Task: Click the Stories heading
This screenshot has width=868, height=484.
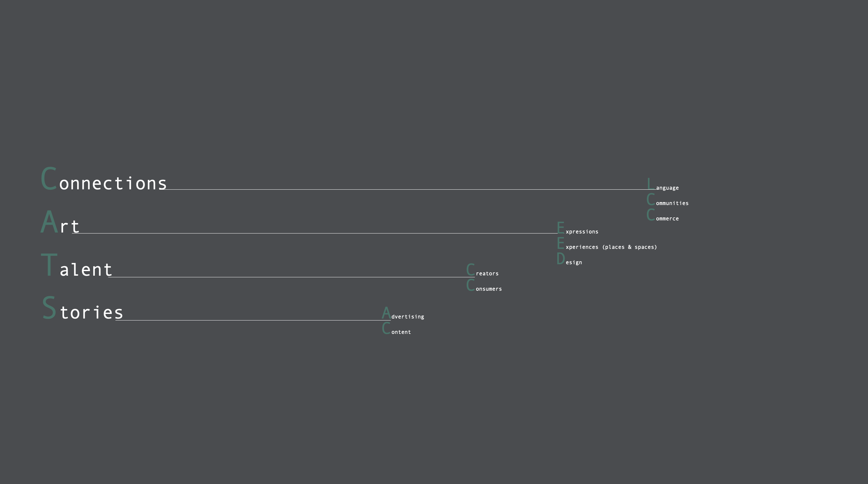Action: coord(82,308)
